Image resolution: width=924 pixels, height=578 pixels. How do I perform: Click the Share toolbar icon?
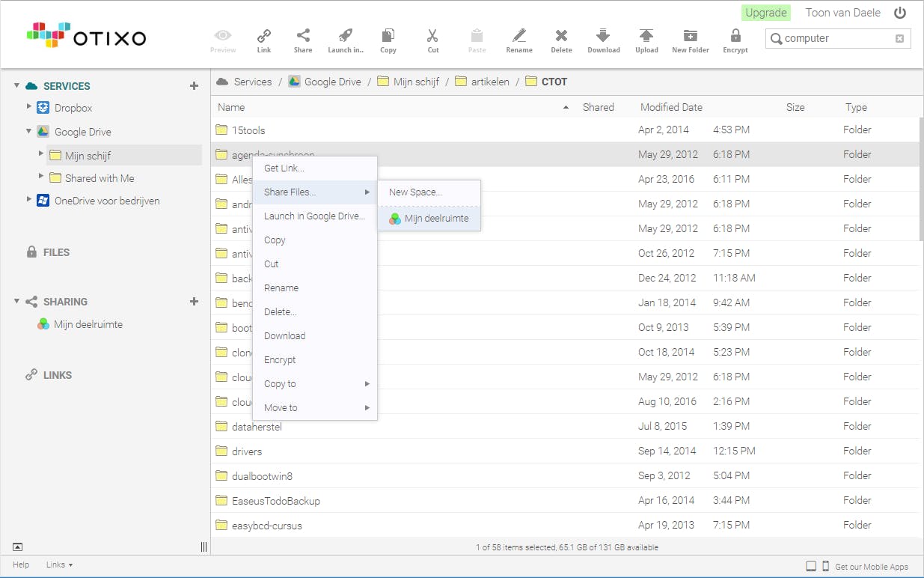coord(303,35)
